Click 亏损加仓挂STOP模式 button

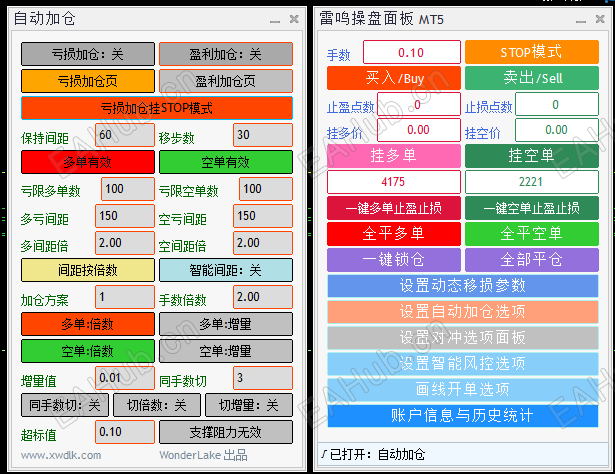tap(157, 108)
